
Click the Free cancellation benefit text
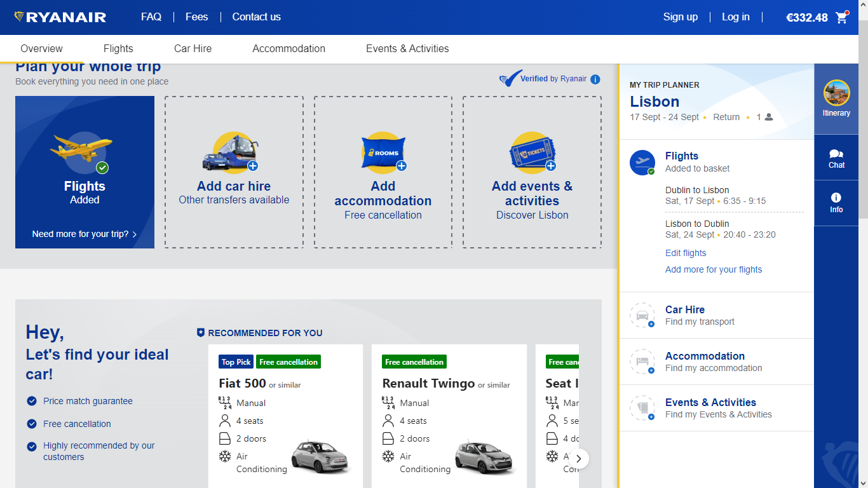click(x=77, y=424)
